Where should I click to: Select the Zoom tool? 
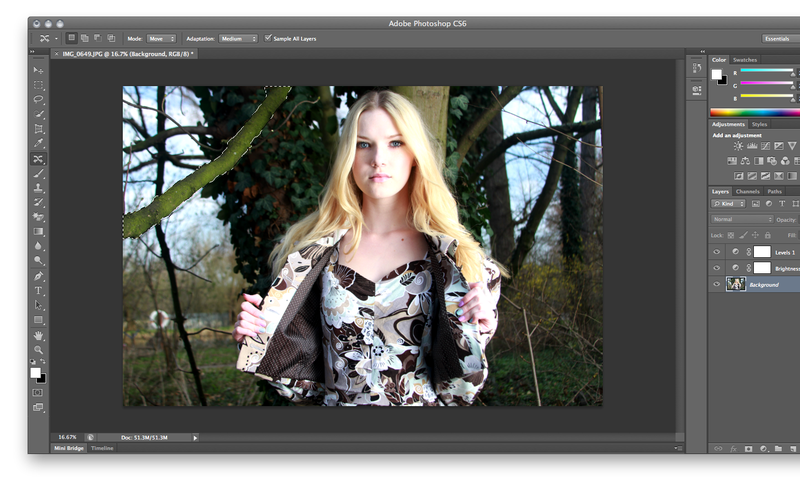(x=38, y=350)
